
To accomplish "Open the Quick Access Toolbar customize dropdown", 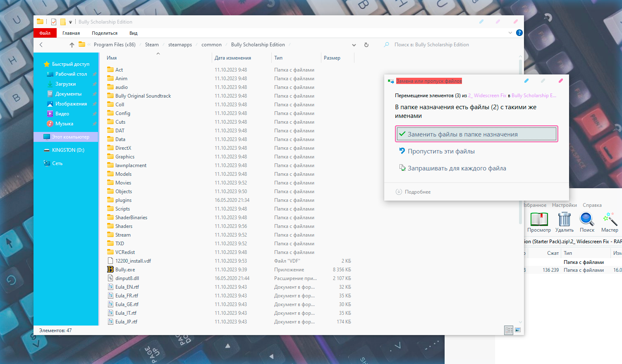I will point(70,22).
